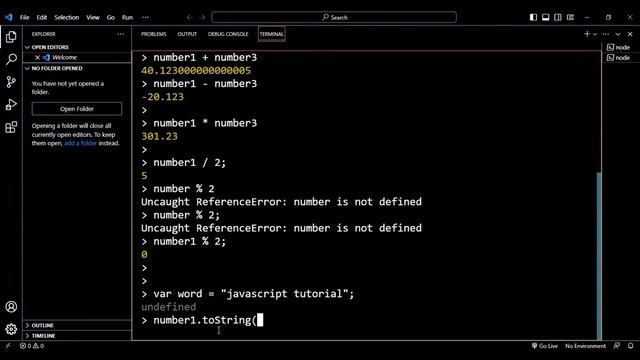This screenshot has width=640, height=360.
Task: Open terminal panel more actions ellipsis
Action: [606, 34]
